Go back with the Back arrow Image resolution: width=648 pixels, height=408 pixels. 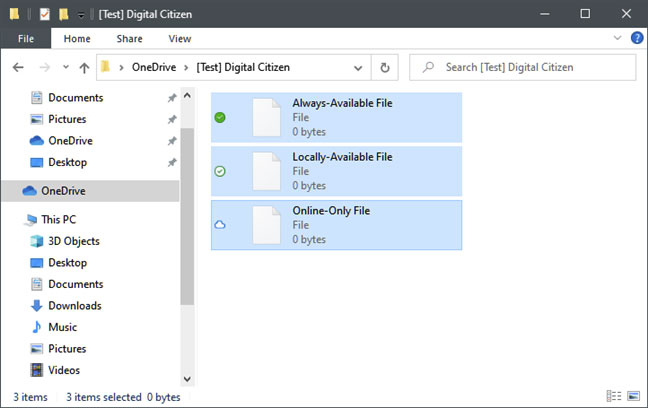point(18,67)
